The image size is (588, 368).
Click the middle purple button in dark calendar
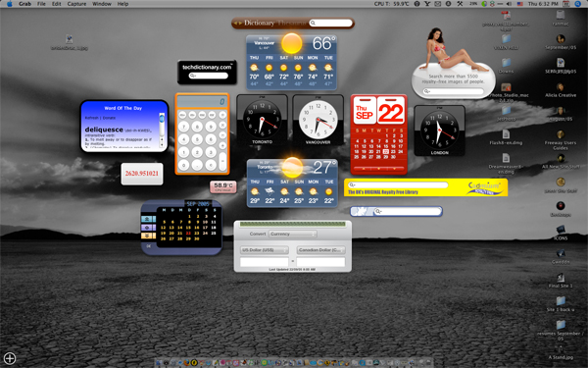click(149, 228)
